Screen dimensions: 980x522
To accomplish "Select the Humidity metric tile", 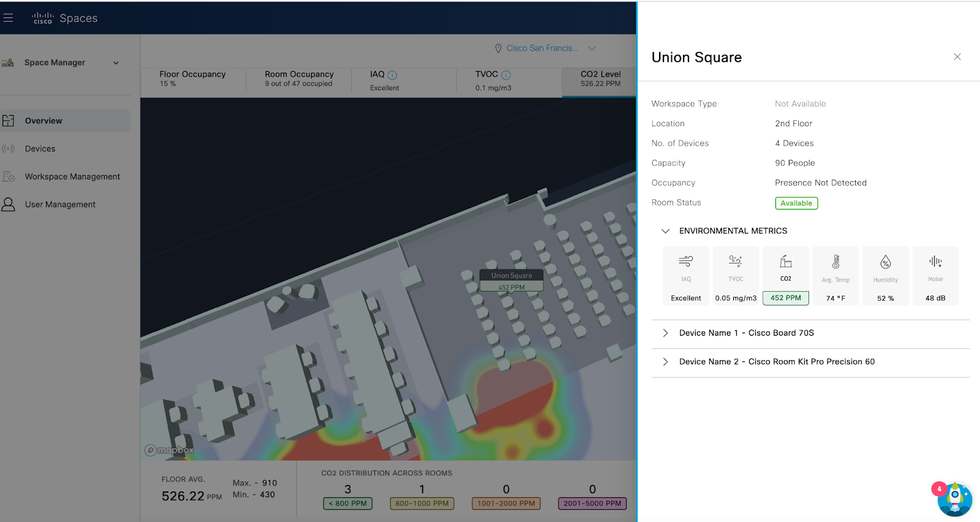I will pos(885,276).
